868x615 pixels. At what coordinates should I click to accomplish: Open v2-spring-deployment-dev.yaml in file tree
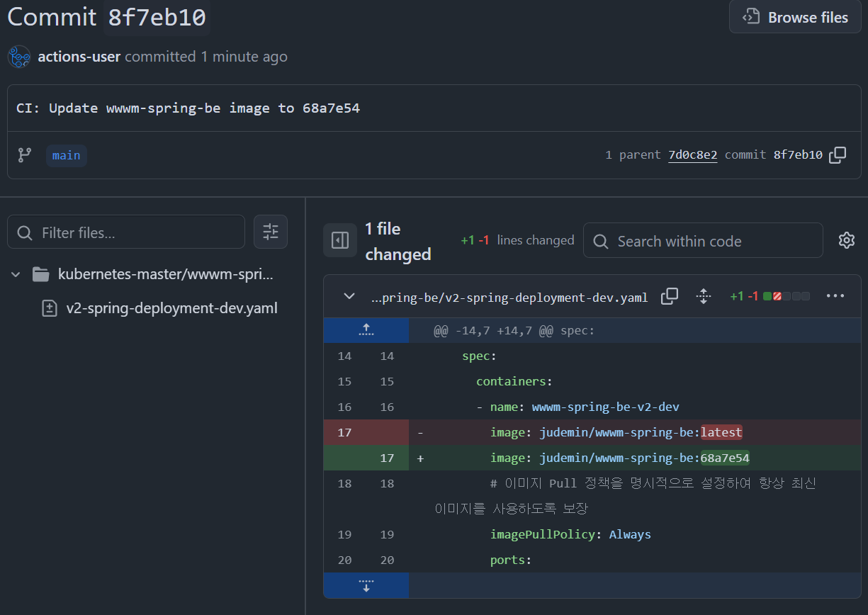[171, 308]
